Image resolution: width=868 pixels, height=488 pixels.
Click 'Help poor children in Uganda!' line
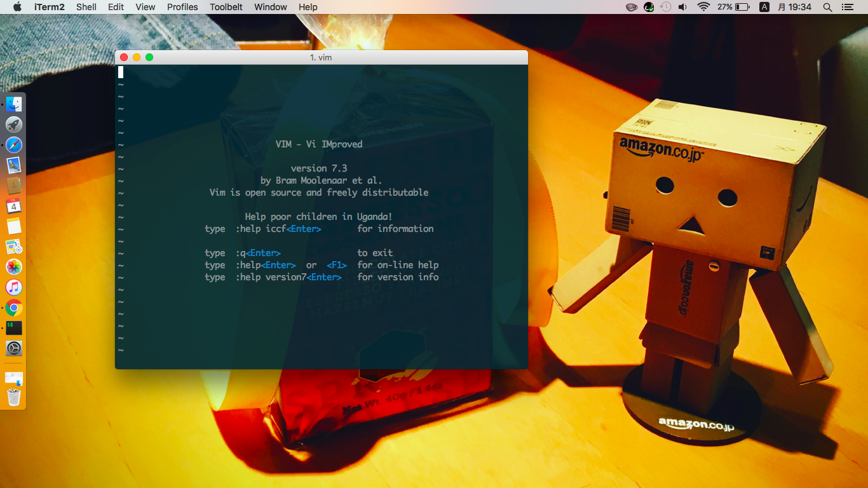click(319, 217)
